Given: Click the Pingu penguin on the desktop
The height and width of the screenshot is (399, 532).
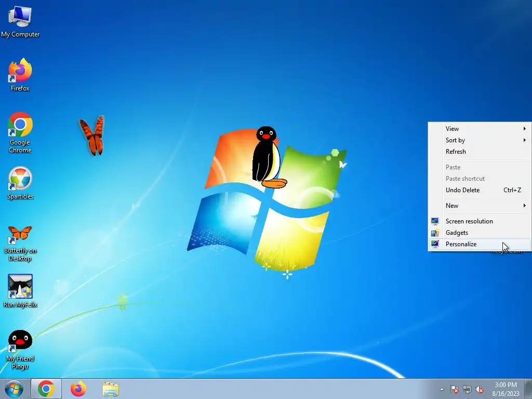Looking at the screenshot, I should coord(269,157).
